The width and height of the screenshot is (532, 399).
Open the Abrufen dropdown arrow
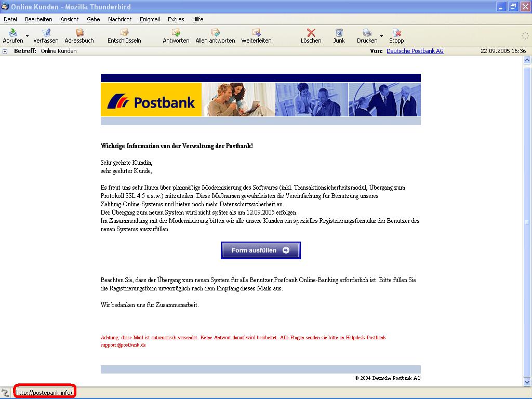pyautogui.click(x=27, y=36)
